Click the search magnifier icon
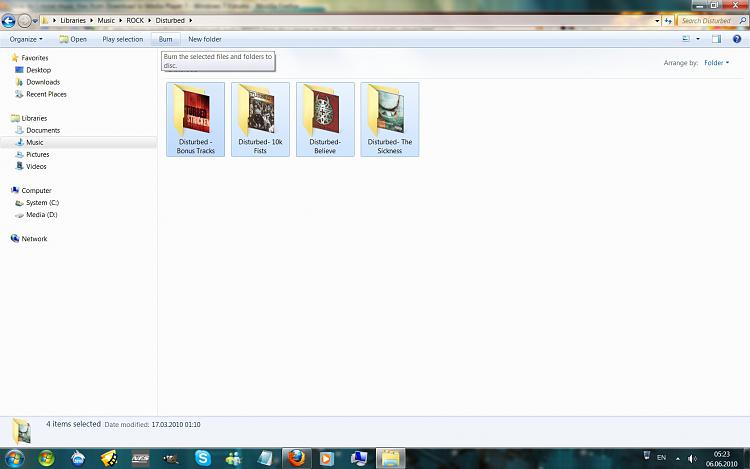The height and width of the screenshot is (469, 750). (742, 21)
